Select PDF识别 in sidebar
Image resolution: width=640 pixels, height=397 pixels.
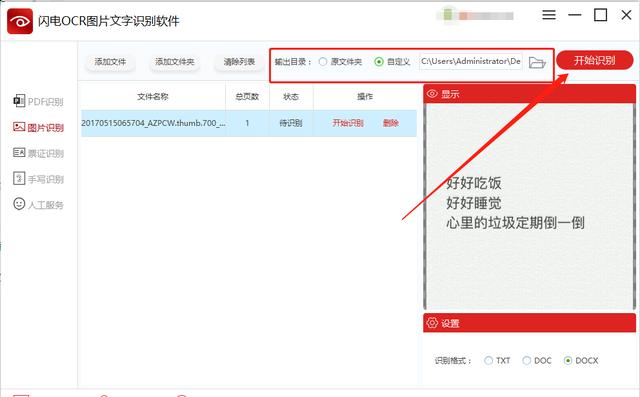tap(38, 101)
